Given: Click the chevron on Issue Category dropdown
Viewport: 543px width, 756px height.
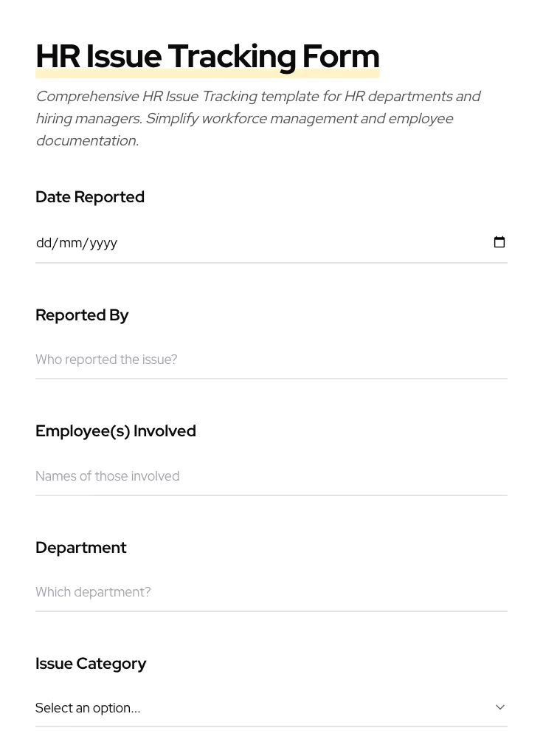Looking at the screenshot, I should coord(500,707).
